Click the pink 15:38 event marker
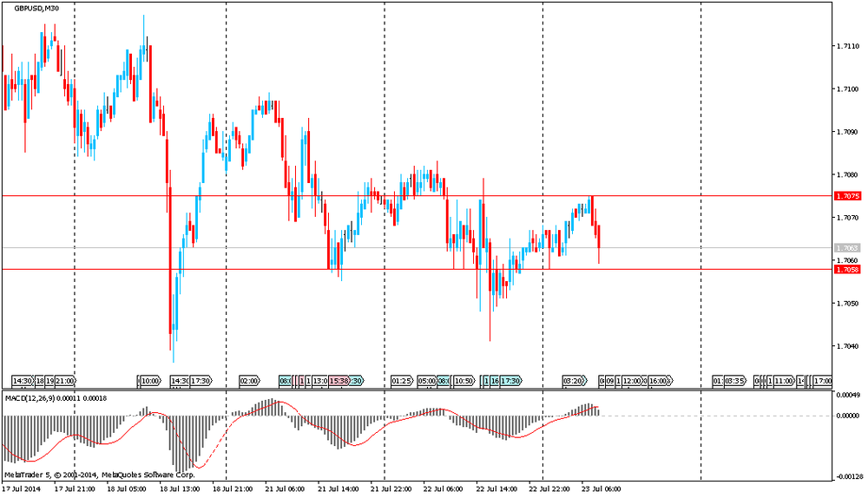The width and height of the screenshot is (868, 498). [339, 381]
